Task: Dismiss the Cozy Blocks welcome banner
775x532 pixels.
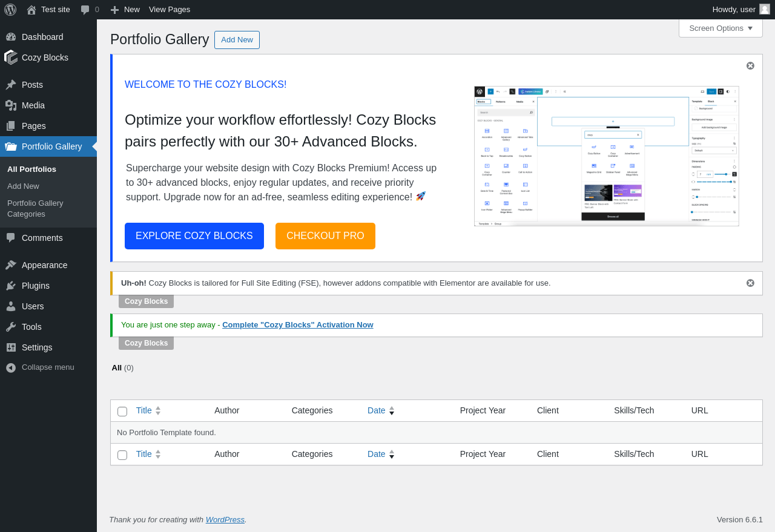Action: 750,66
